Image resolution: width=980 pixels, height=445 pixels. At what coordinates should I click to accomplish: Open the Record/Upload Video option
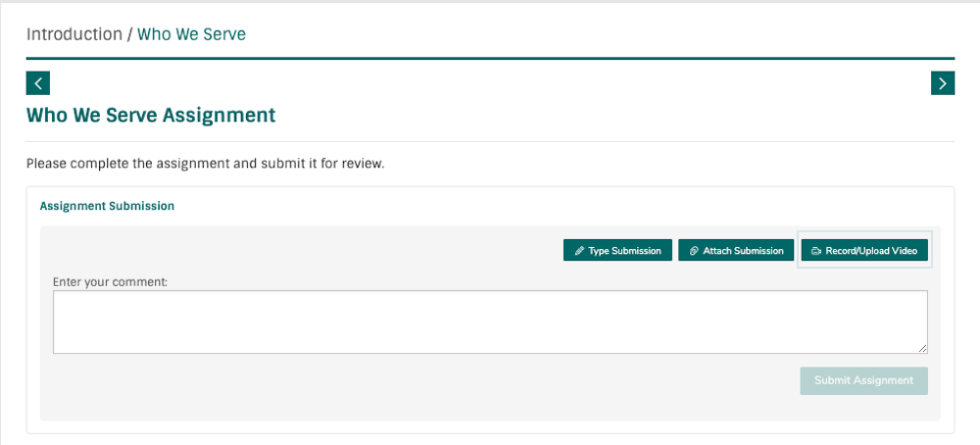tap(864, 250)
